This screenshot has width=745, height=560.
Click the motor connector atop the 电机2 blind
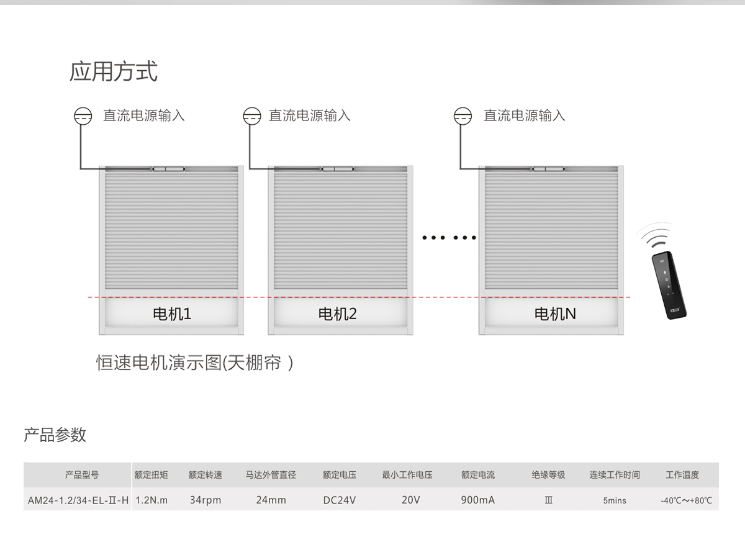point(337,169)
